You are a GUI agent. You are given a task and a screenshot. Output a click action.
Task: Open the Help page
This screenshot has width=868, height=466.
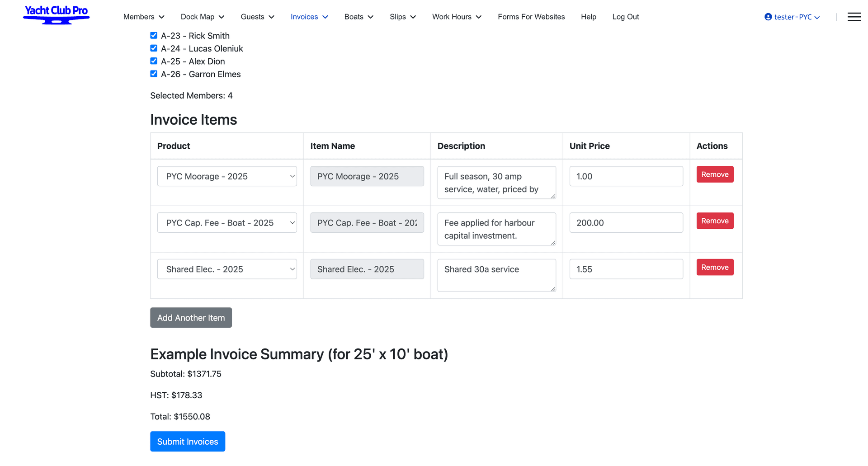(x=589, y=17)
